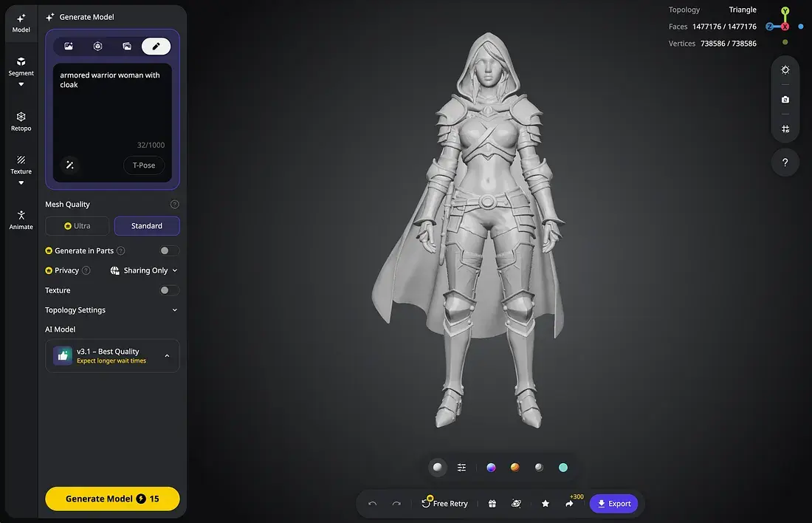Open the Privacy Sharing Only dropdown
This screenshot has height=523, width=812.
click(x=144, y=270)
